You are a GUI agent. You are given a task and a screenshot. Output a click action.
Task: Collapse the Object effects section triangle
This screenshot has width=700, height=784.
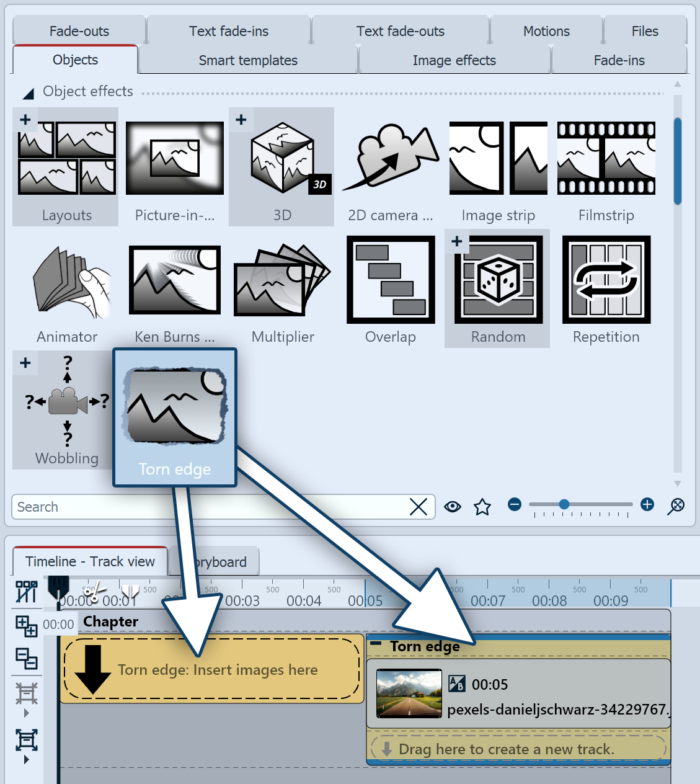point(29,94)
